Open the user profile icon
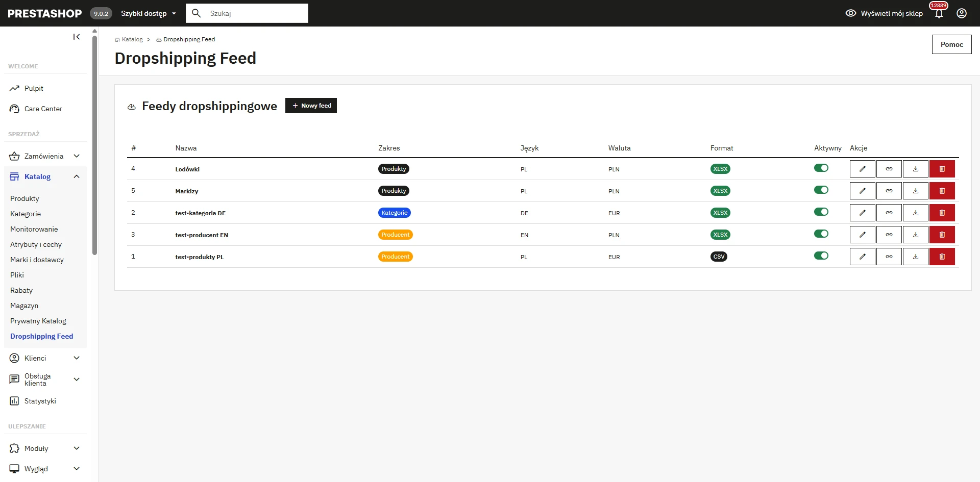 tap(962, 13)
